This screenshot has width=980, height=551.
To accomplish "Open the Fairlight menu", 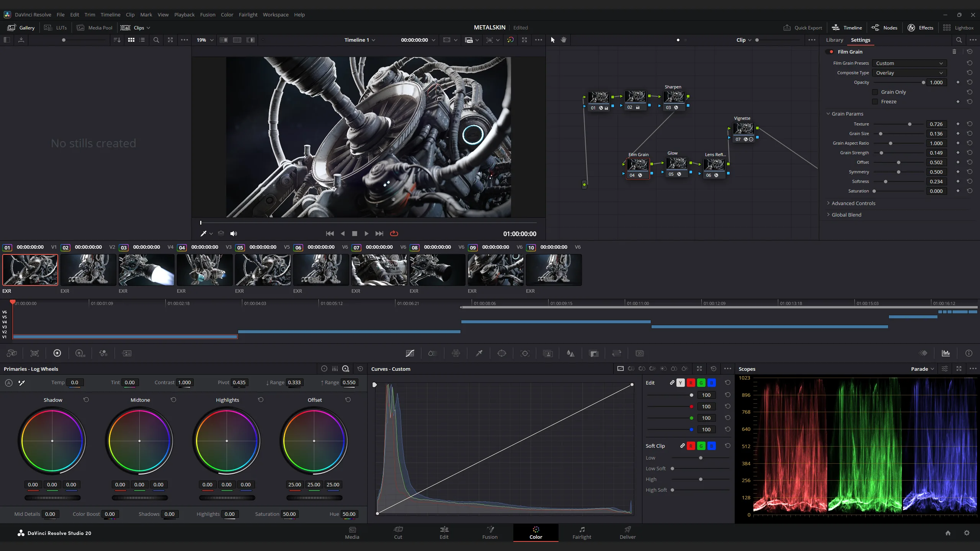I will [x=248, y=15].
